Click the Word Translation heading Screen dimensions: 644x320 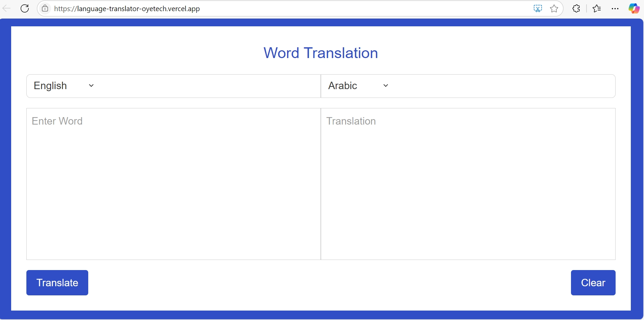(x=320, y=53)
